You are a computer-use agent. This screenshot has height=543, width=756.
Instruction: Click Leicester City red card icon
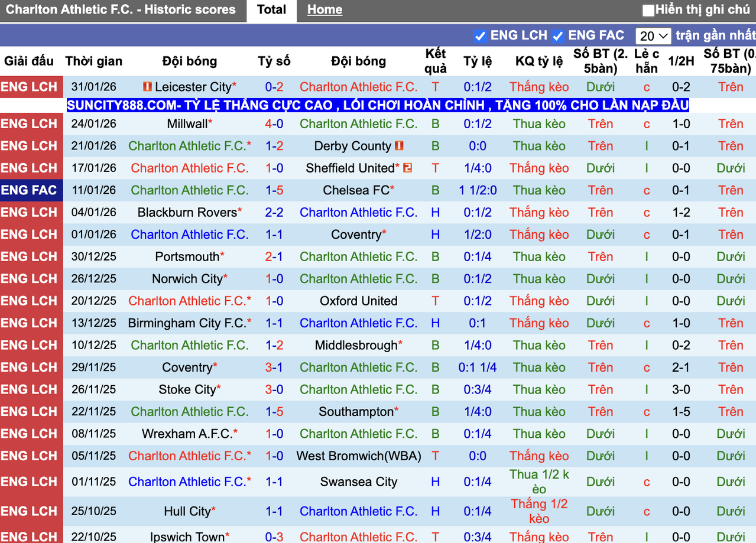[147, 87]
